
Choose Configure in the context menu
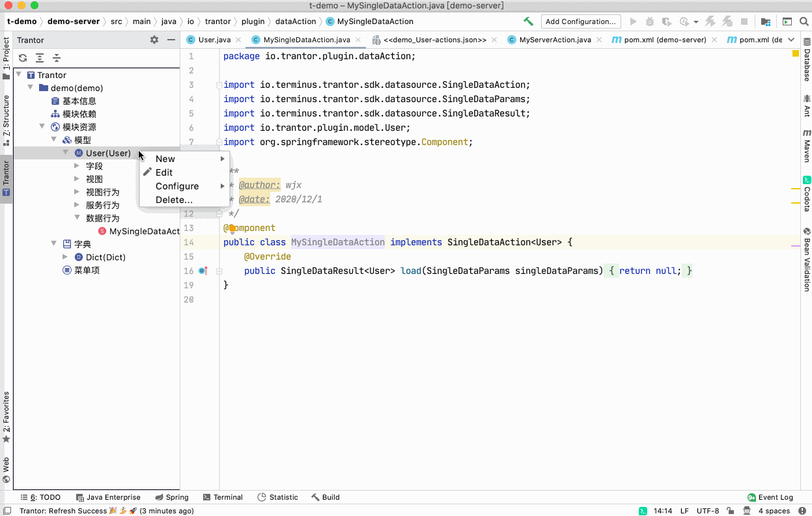pos(185,186)
